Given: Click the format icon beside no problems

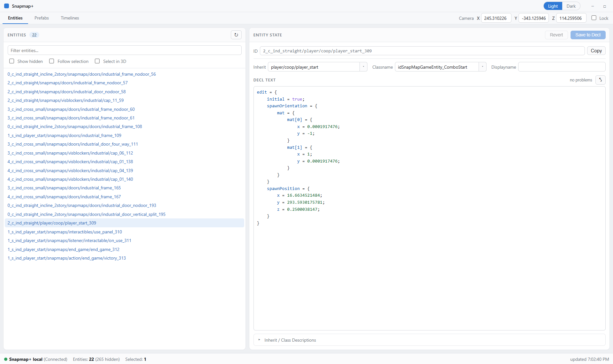Looking at the screenshot, I should click(x=600, y=80).
